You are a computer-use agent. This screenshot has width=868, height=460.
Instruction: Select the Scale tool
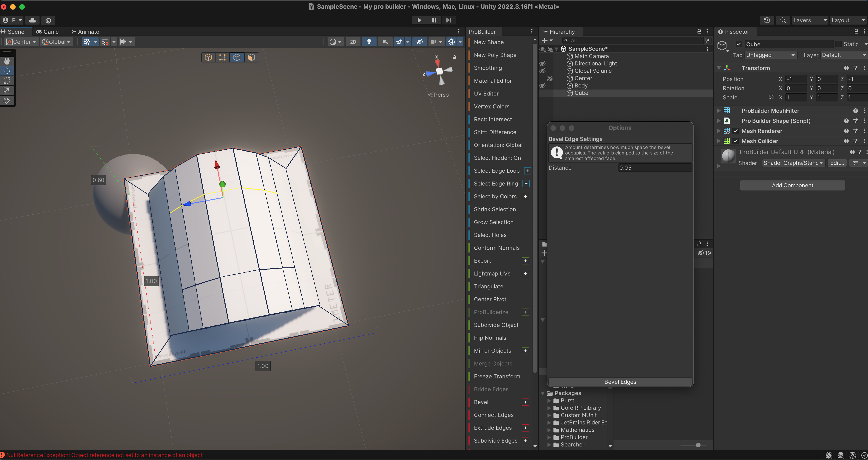(7, 90)
